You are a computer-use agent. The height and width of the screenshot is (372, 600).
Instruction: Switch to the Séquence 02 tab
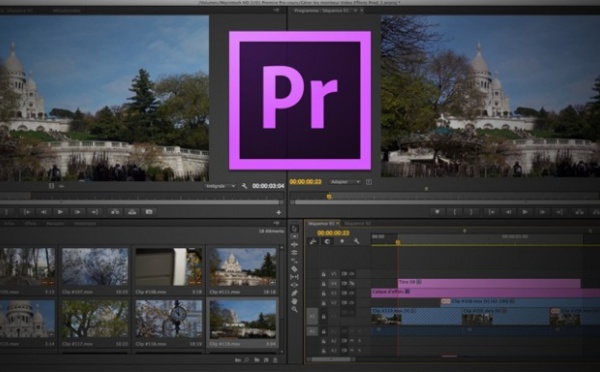357,223
